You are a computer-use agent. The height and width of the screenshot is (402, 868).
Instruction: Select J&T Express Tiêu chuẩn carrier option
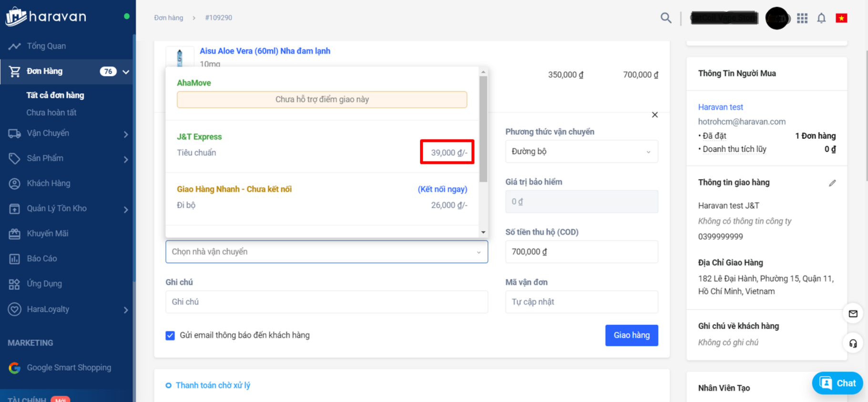[322, 147]
